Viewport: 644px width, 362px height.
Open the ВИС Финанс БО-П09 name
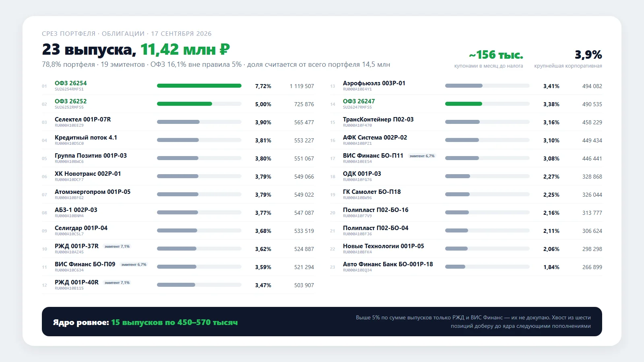(x=85, y=264)
